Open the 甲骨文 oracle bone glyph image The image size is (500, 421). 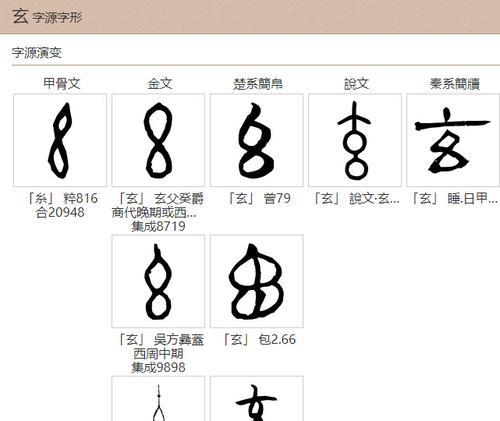[60, 140]
